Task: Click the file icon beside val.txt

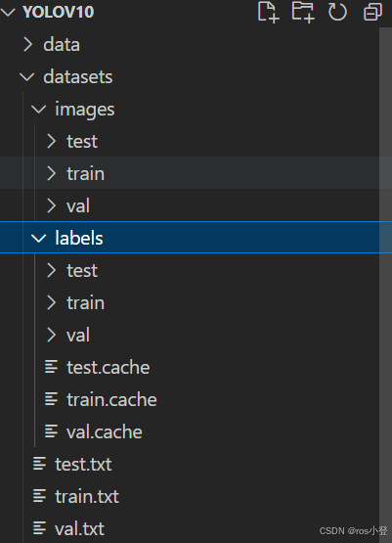Action: pyautogui.click(x=39, y=528)
